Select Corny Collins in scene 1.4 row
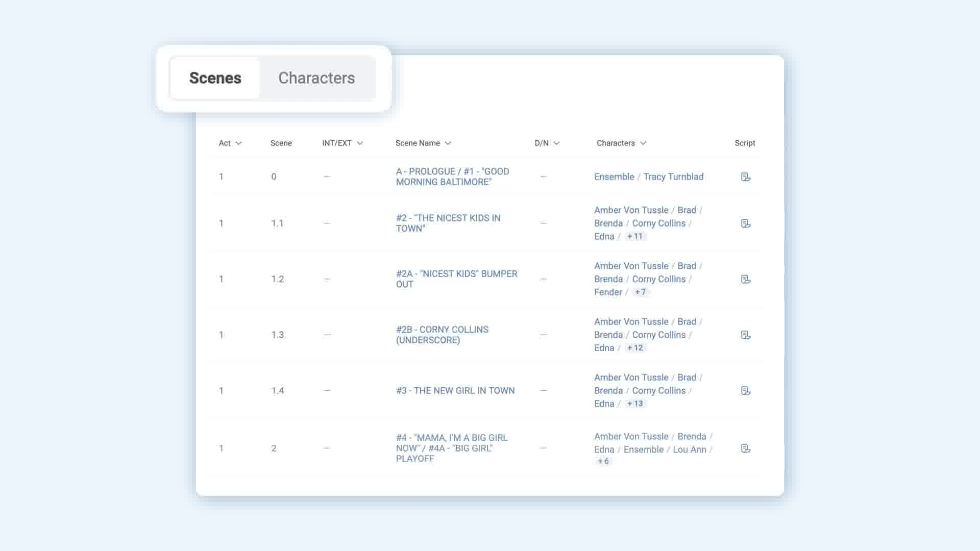This screenshot has width=980, height=551. click(x=658, y=390)
